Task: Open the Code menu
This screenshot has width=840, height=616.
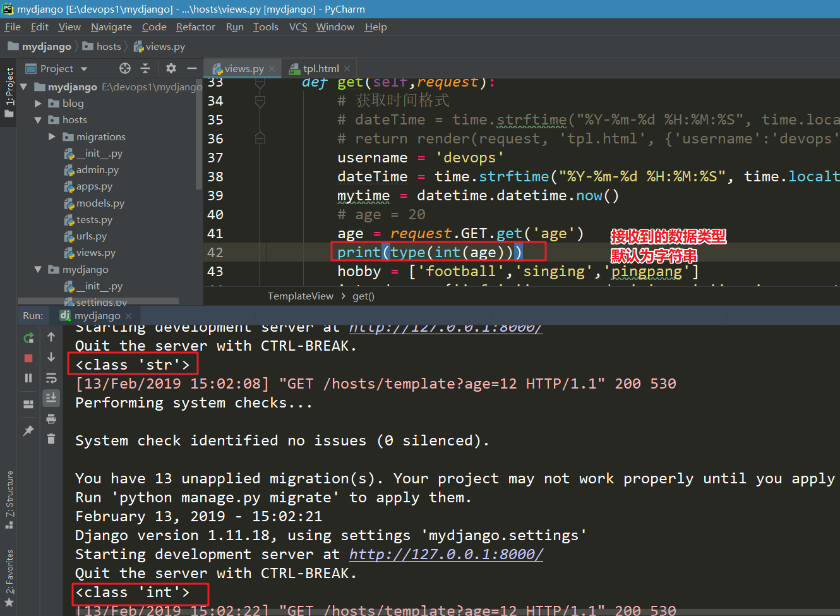Action: pos(154,27)
